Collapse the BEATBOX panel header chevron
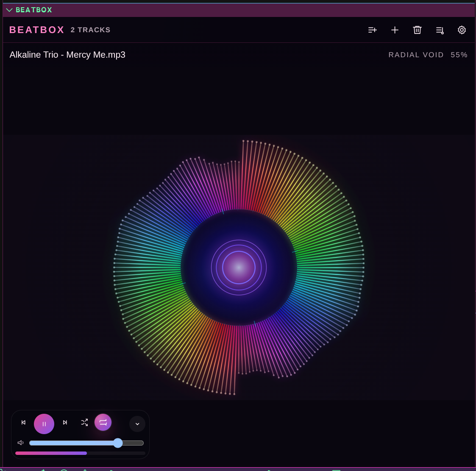Screen dimensions: 476x471 click(x=9, y=10)
